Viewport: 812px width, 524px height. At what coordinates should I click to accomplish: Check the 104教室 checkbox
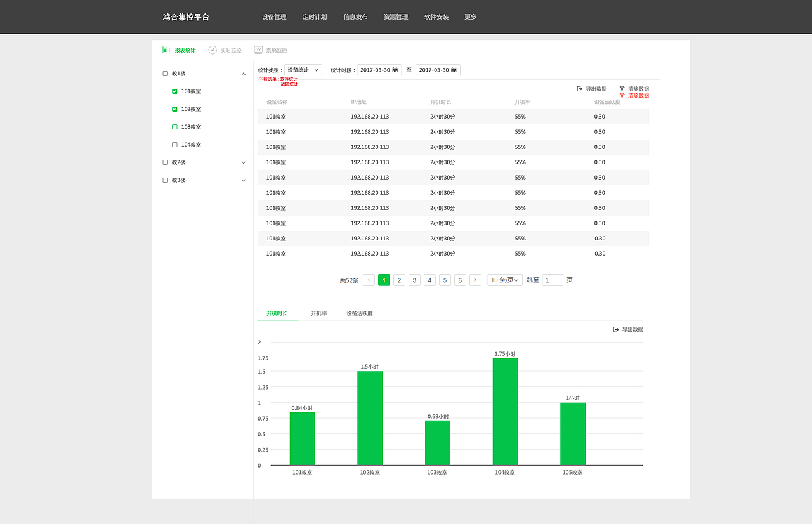[x=174, y=145]
